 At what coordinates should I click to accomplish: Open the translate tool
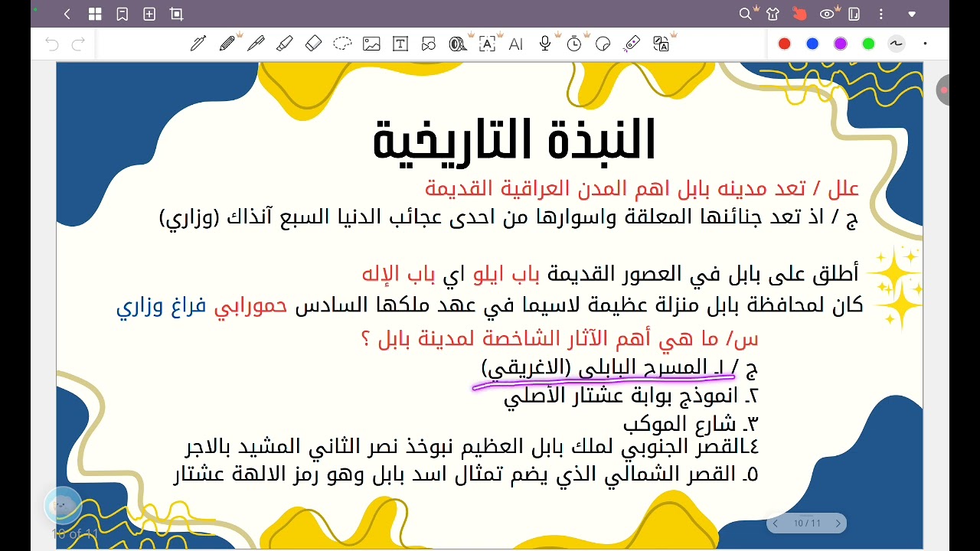point(661,44)
